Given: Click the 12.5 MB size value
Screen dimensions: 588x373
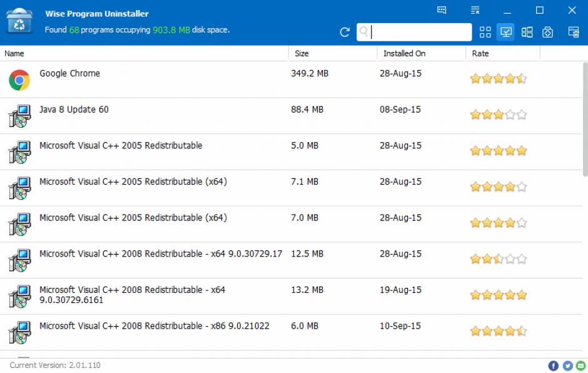Looking at the screenshot, I should (307, 253).
